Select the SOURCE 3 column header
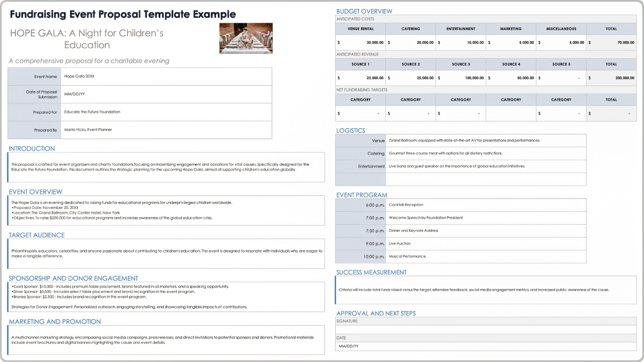Viewport: 644px width, 362px height. (461, 64)
